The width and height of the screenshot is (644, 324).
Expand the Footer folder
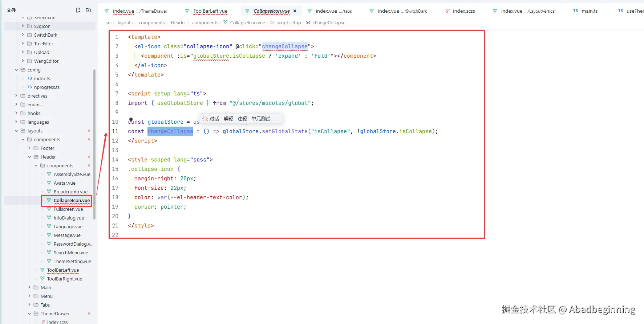point(29,148)
